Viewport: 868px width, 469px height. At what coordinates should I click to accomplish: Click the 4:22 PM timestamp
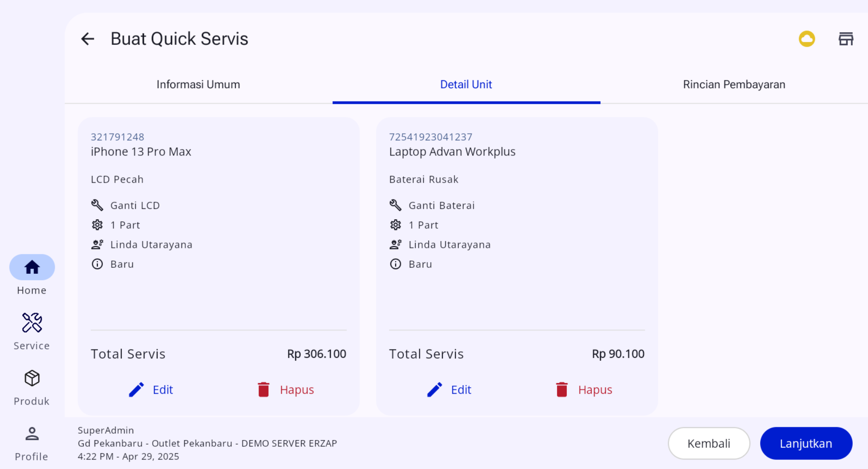[x=129, y=456]
